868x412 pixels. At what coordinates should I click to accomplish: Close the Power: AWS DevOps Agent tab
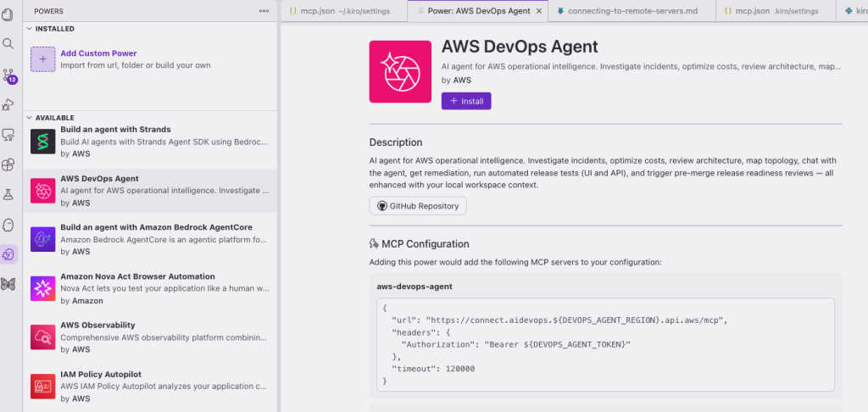[x=539, y=11]
